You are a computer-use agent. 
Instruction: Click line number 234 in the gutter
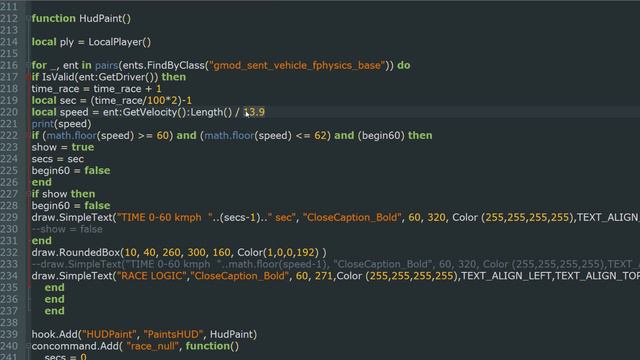point(9,276)
